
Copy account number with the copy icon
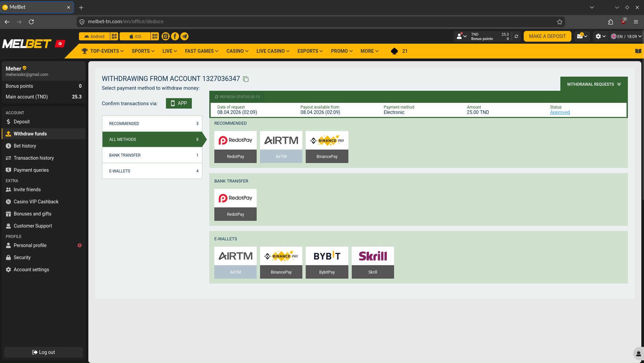pyautogui.click(x=246, y=79)
